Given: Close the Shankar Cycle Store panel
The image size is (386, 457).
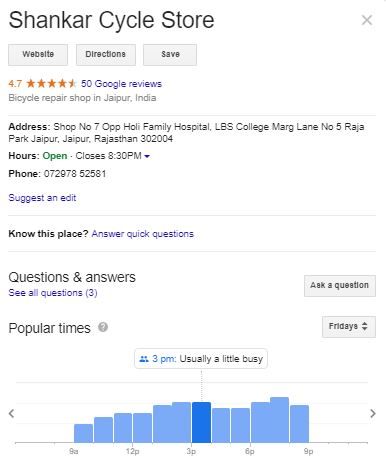Looking at the screenshot, I should point(367,20).
